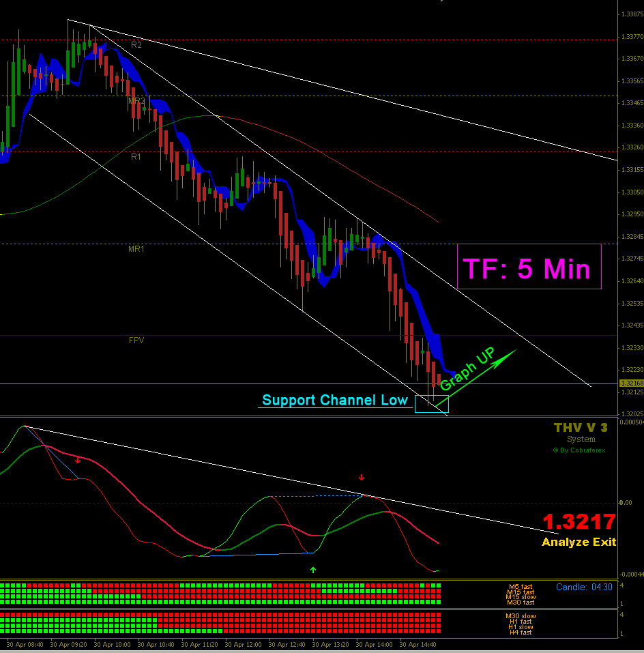644x653 pixels.
Task: Click the current price tag 1.32168
Action: point(632,383)
